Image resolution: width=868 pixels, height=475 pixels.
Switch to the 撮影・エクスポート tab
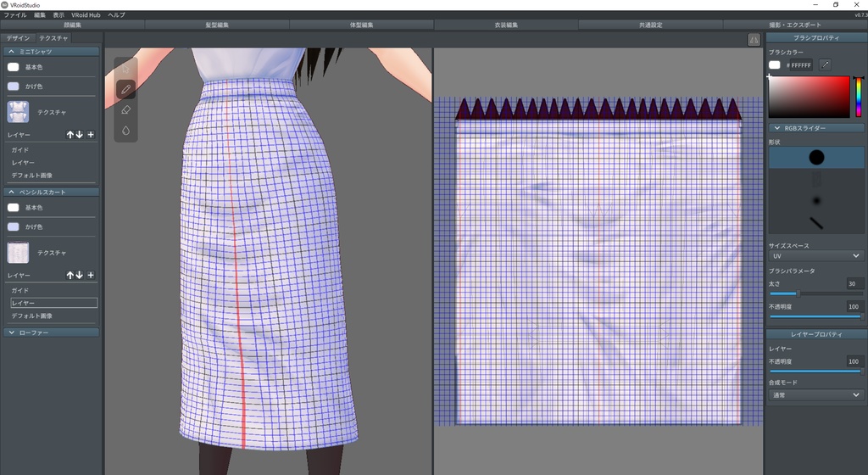click(x=795, y=25)
